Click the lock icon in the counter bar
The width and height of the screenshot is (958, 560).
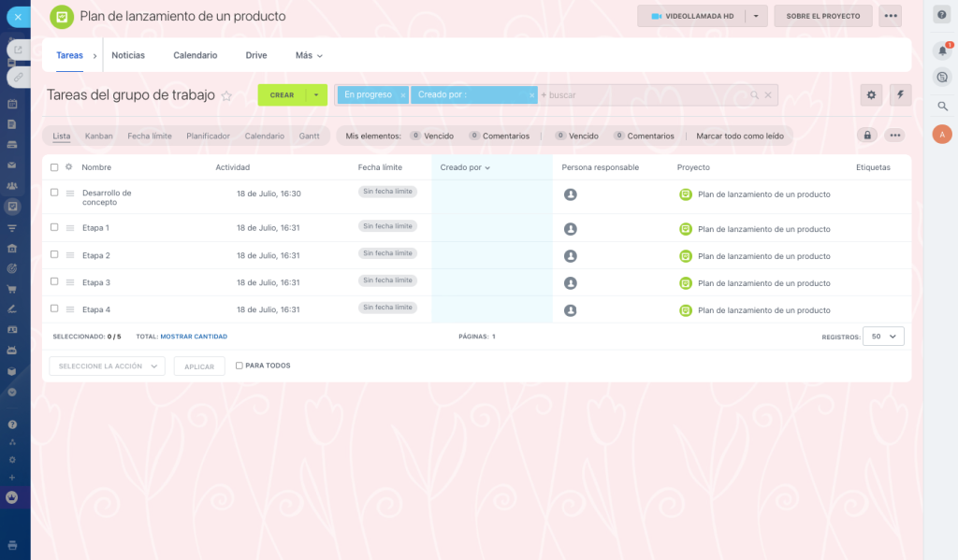pos(867,136)
